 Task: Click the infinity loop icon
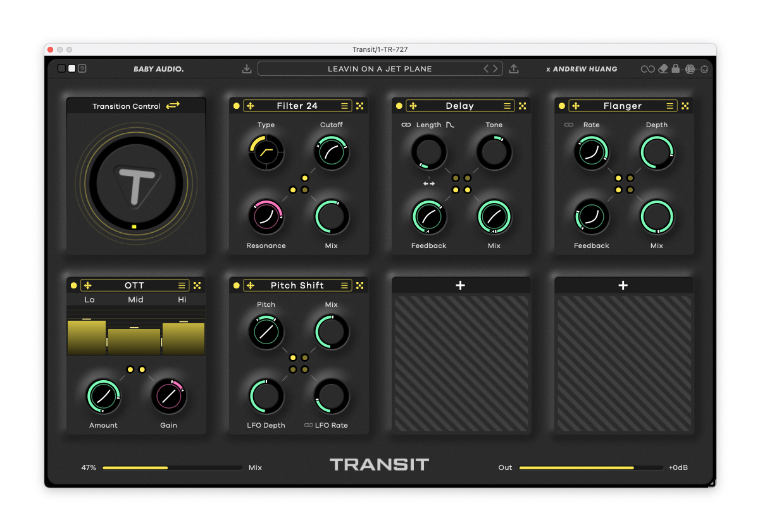pyautogui.click(x=647, y=69)
